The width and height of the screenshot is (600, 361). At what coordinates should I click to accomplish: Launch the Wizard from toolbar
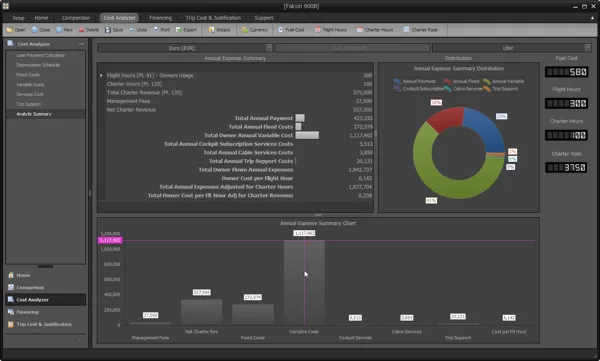coord(219,30)
